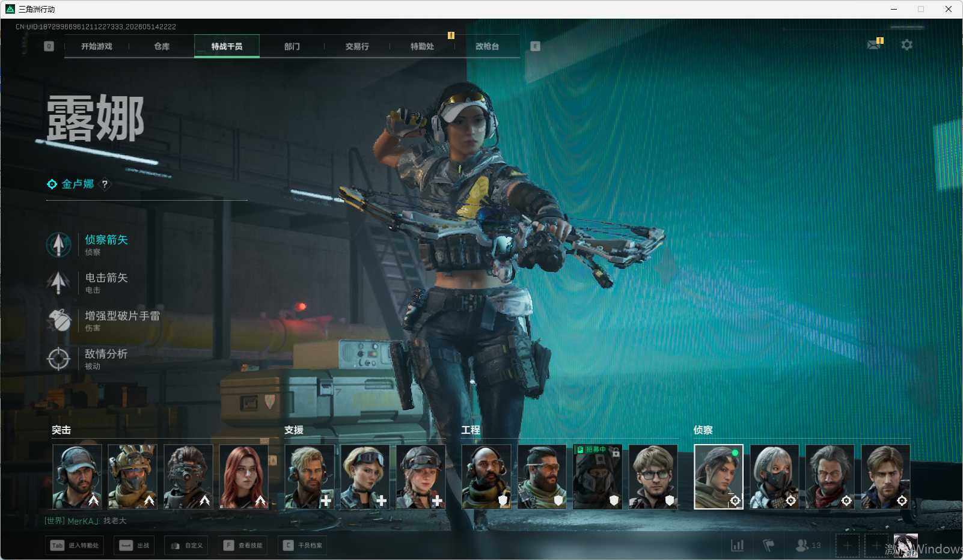This screenshot has width=963, height=560.
Task: Click the second empty squad slot plus
Action: click(876, 546)
